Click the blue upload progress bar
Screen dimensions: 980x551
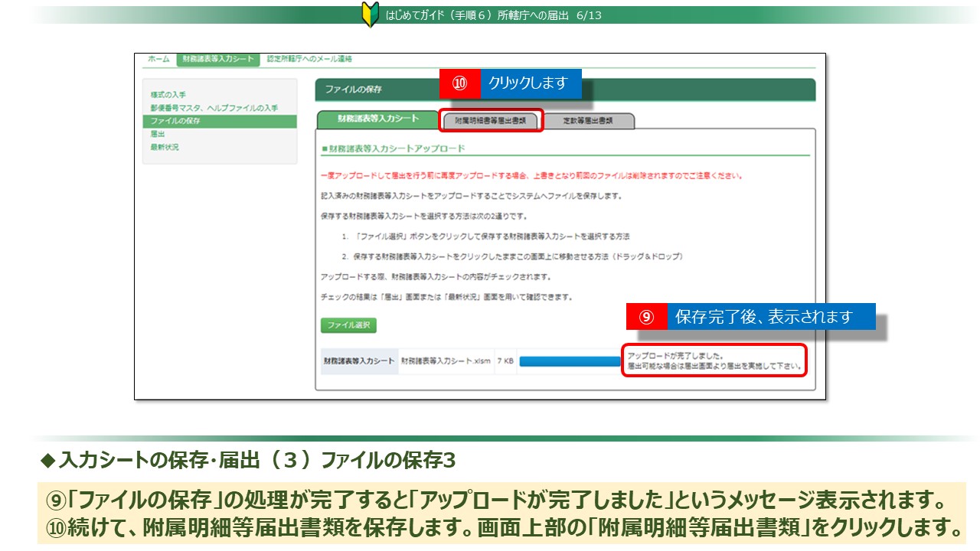(570, 361)
